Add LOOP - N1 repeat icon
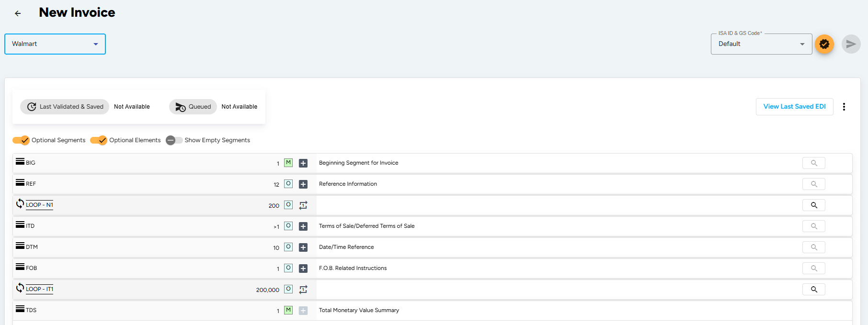The width and height of the screenshot is (868, 325). tap(303, 205)
